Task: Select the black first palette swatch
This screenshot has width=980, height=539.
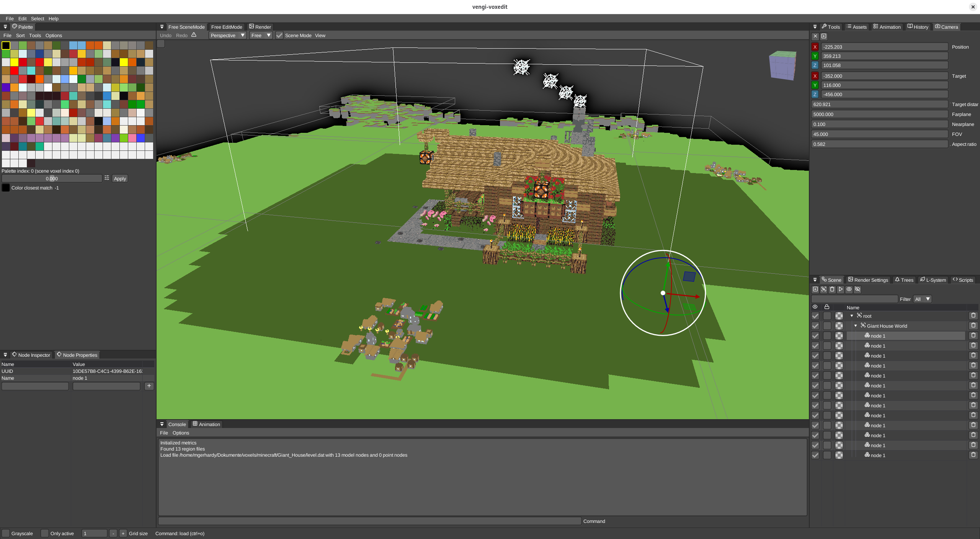Action: [6, 46]
